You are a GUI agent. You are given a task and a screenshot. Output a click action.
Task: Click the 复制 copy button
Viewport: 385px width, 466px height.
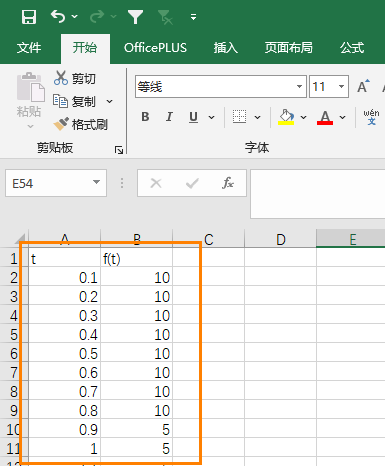pos(75,101)
